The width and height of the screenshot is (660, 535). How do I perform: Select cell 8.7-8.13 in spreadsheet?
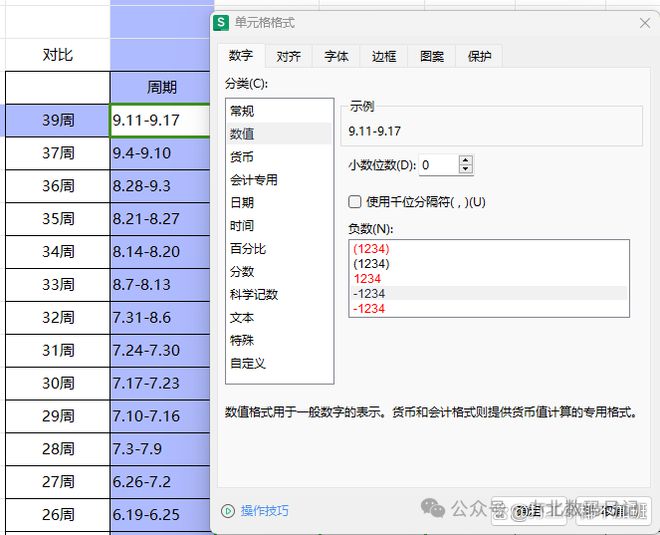click(x=160, y=285)
